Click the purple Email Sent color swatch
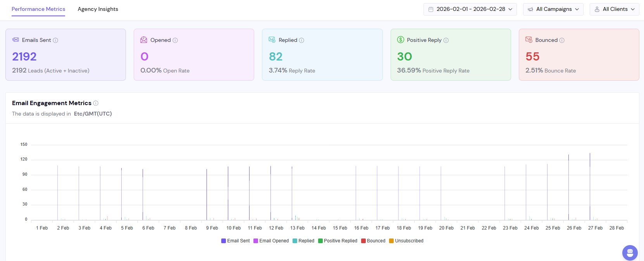Screen dimensions: 644x261 224,241
